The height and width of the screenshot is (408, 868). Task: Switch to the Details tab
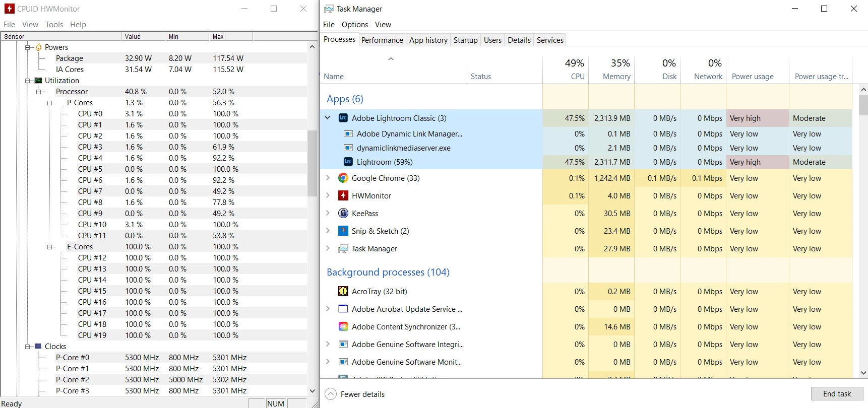(x=519, y=40)
